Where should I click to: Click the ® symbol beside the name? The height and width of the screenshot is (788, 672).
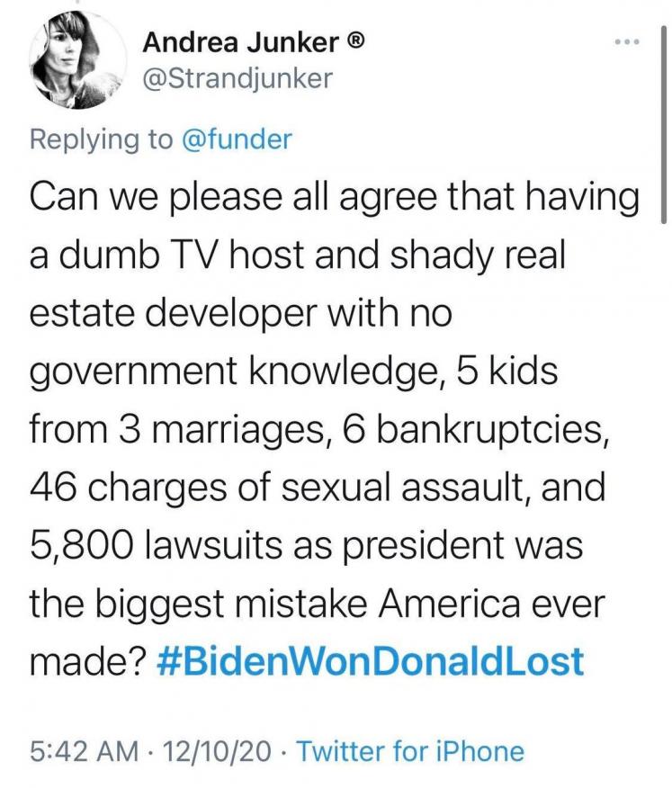[355, 41]
